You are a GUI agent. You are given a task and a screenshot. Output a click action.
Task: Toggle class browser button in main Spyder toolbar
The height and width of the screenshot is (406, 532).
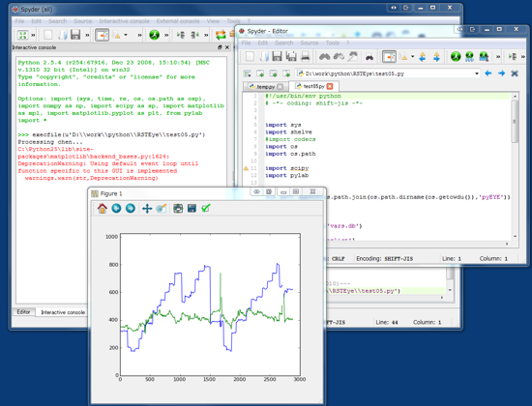102,35
